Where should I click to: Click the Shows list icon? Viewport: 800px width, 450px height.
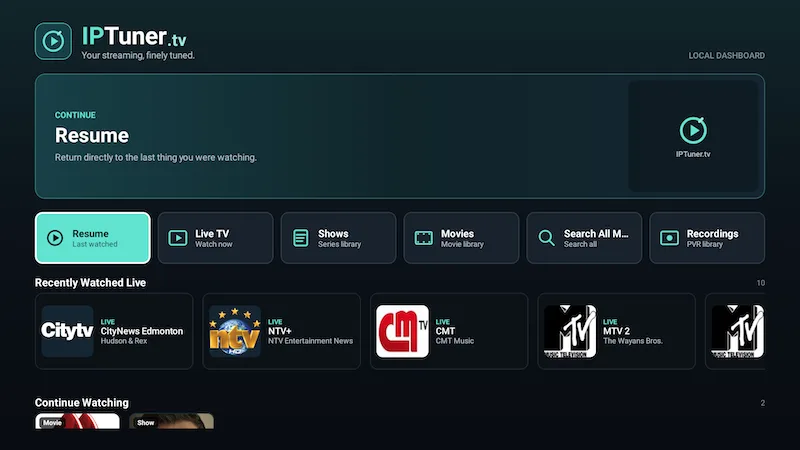click(x=301, y=238)
